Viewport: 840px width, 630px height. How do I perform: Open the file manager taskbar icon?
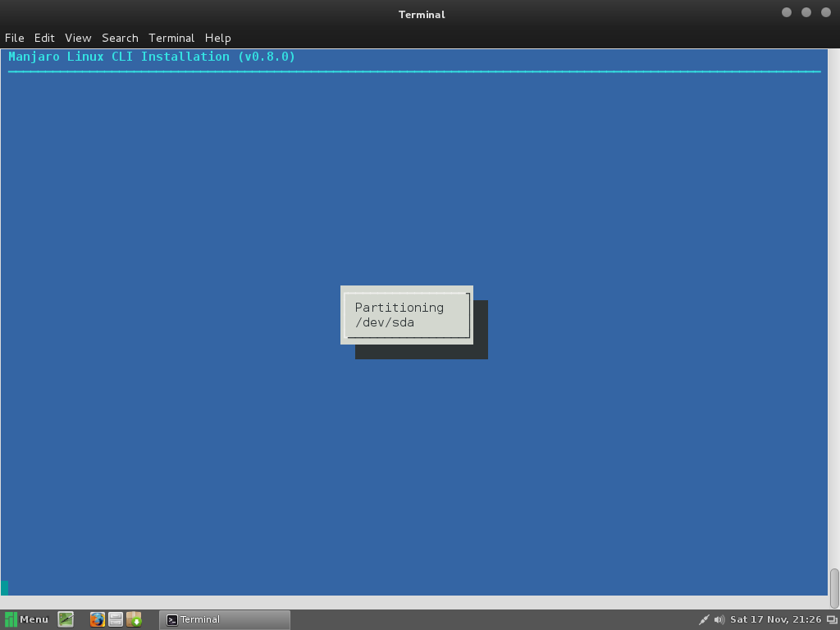(x=116, y=619)
